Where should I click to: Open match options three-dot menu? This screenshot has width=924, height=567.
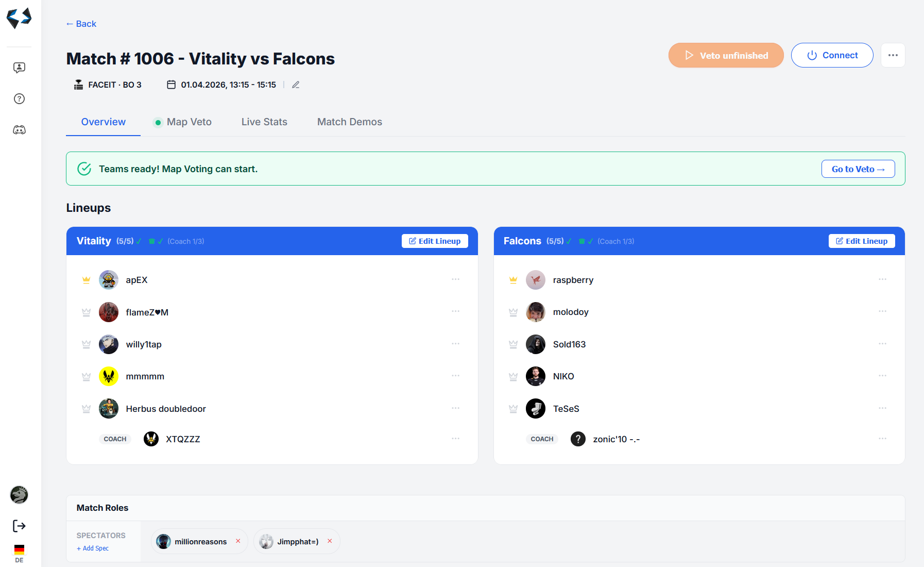coord(893,55)
